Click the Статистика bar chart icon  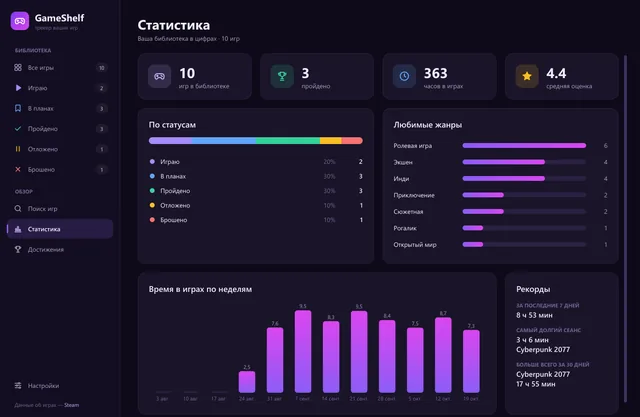pyautogui.click(x=18, y=229)
